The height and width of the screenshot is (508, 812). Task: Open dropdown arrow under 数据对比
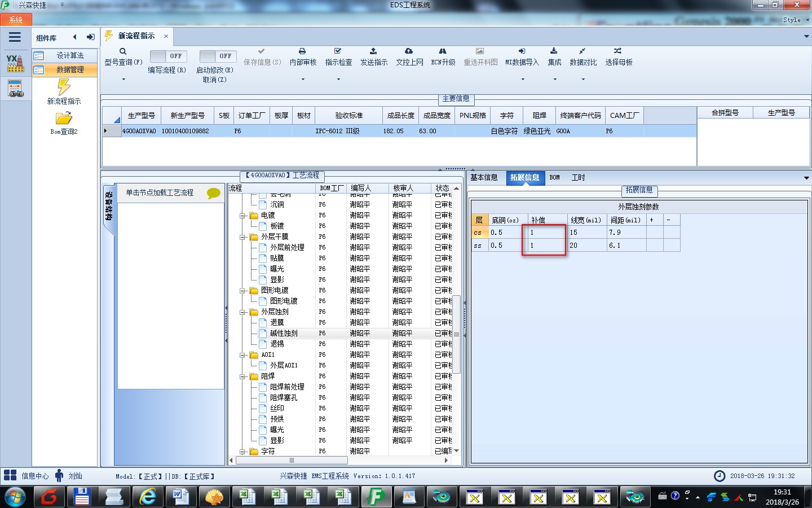coord(583,80)
